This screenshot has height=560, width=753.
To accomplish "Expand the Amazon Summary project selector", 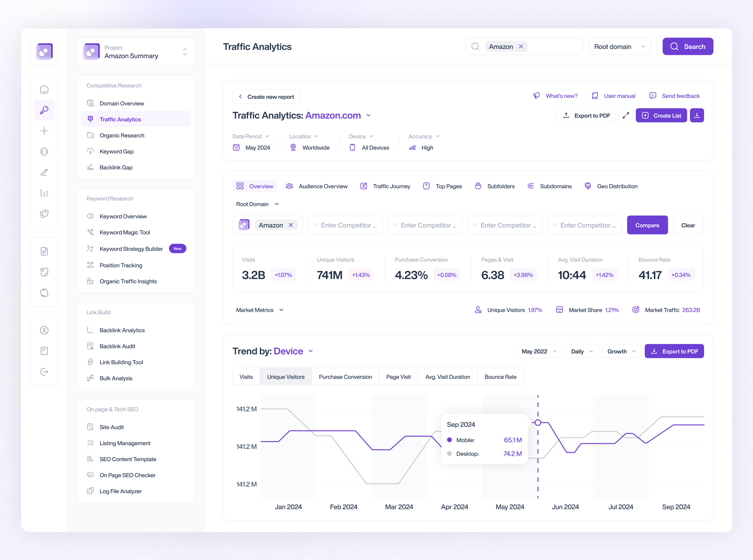I will coord(136,52).
